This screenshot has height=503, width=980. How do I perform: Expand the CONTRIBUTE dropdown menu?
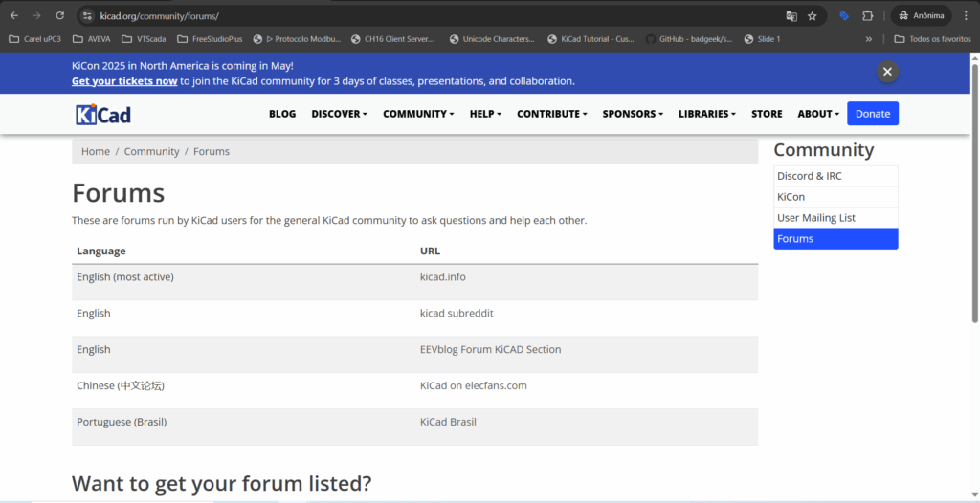point(552,114)
